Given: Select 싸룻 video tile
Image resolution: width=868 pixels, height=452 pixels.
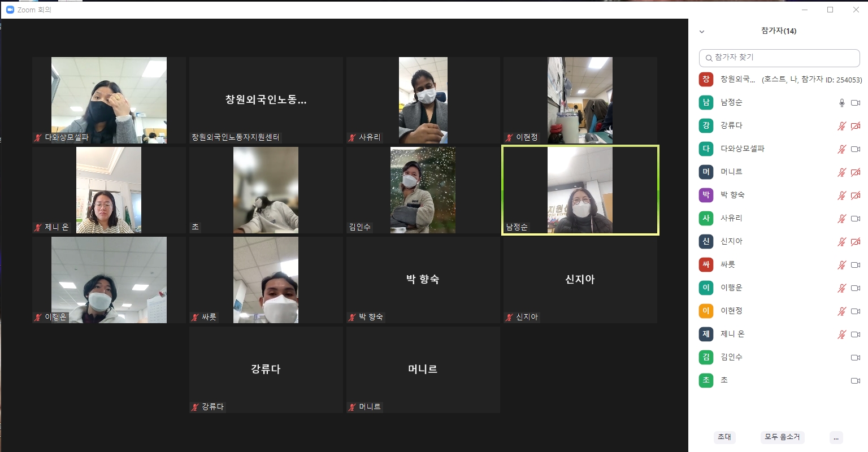Looking at the screenshot, I should (x=266, y=280).
